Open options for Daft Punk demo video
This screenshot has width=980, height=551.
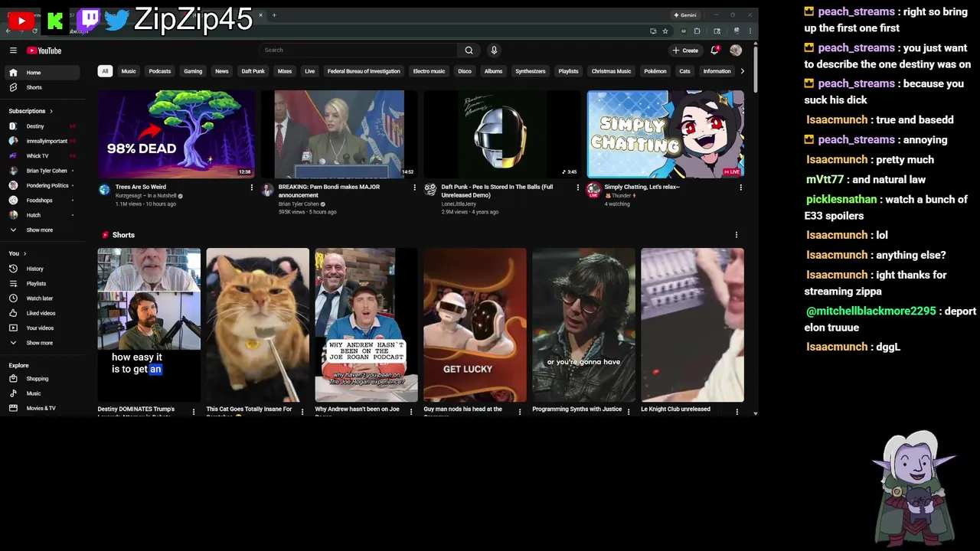pyautogui.click(x=577, y=187)
